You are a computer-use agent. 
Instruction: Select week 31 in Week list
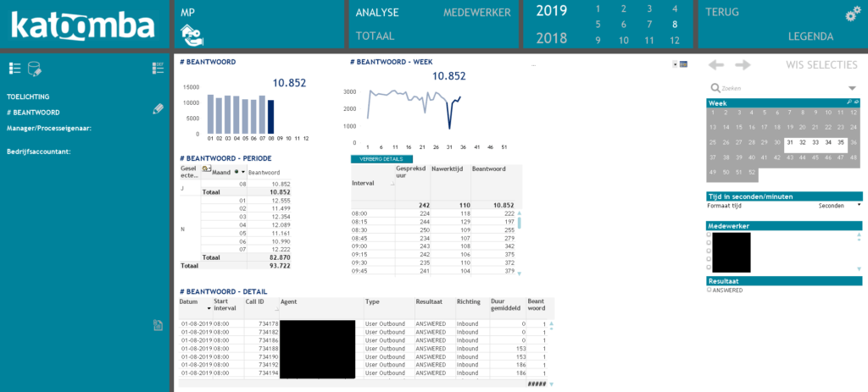pyautogui.click(x=790, y=142)
